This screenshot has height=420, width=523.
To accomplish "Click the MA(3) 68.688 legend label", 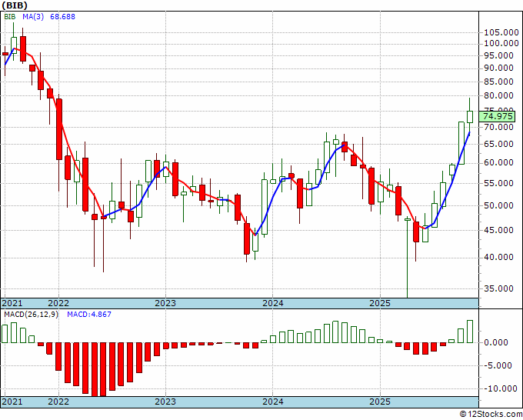I will [48, 16].
